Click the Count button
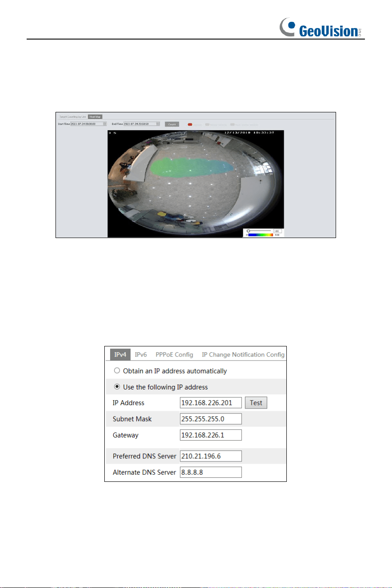The image size is (392, 588). click(x=172, y=124)
